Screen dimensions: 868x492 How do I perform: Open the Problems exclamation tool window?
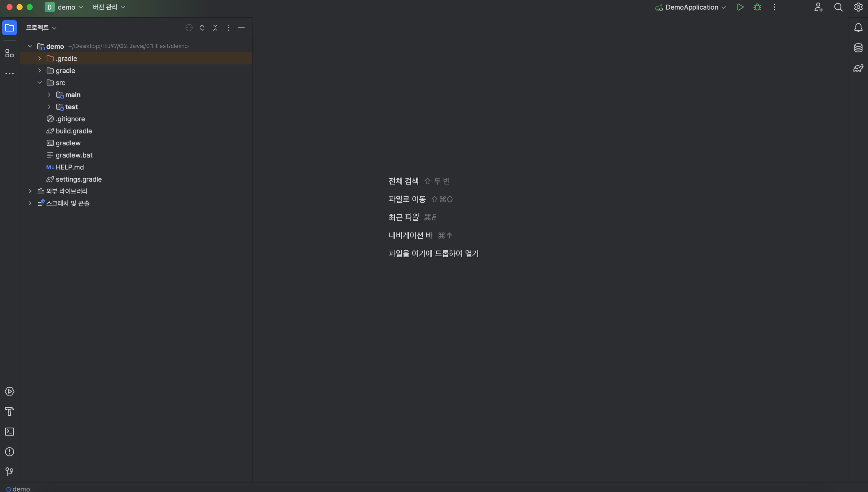[x=10, y=451]
